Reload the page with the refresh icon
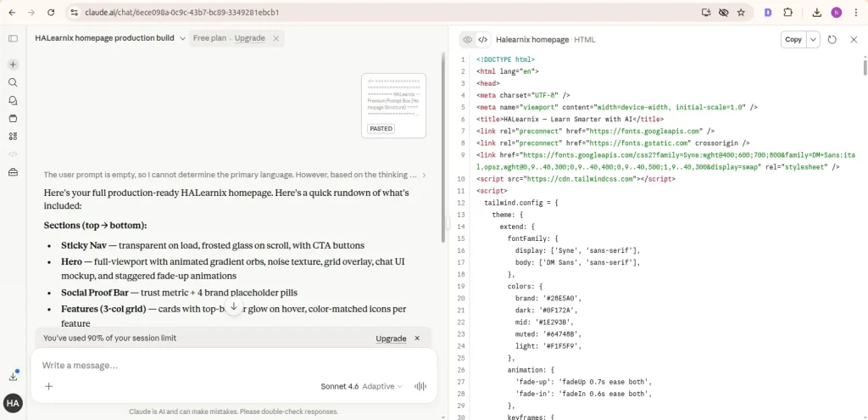The height and width of the screenshot is (420, 868). 51,12
